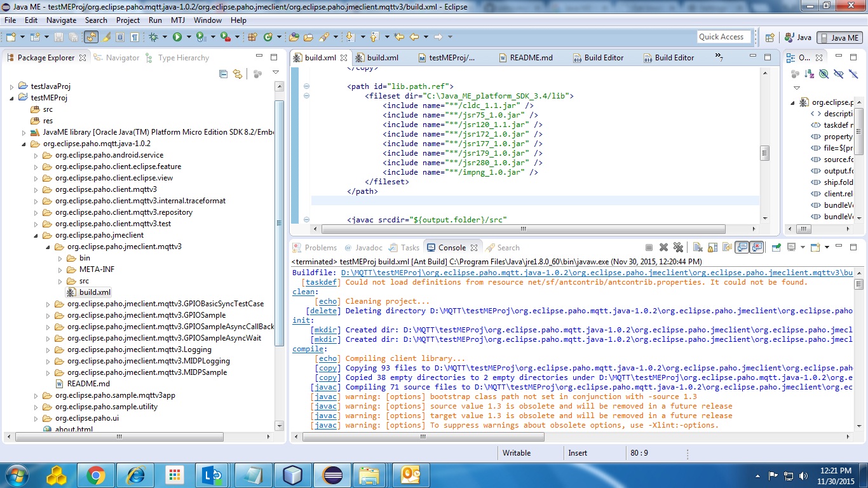Click the Run External Tools toolbar icon
868x488 pixels.
[x=225, y=37]
